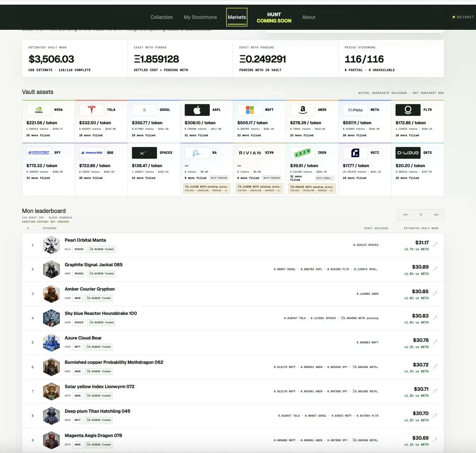Viewport: 476px width, 453px height.
Task: Click the $221.56 / token NVDA price
Action: pyautogui.click(x=42, y=123)
